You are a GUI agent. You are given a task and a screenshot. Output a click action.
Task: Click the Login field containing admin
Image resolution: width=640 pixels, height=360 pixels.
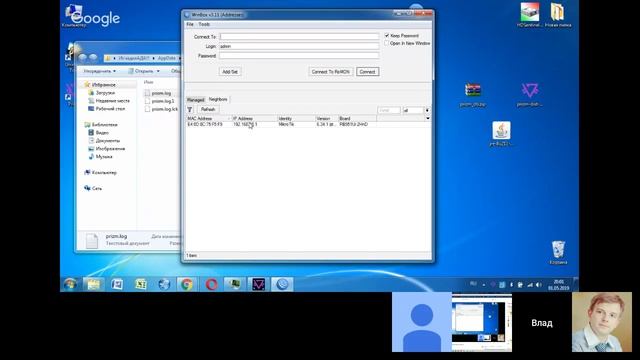299,46
